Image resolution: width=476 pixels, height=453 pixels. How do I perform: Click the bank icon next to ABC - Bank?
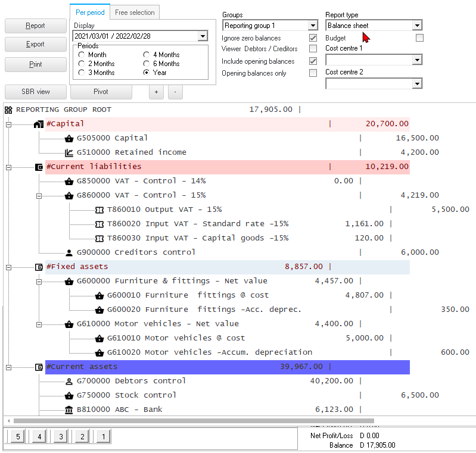[69, 410]
